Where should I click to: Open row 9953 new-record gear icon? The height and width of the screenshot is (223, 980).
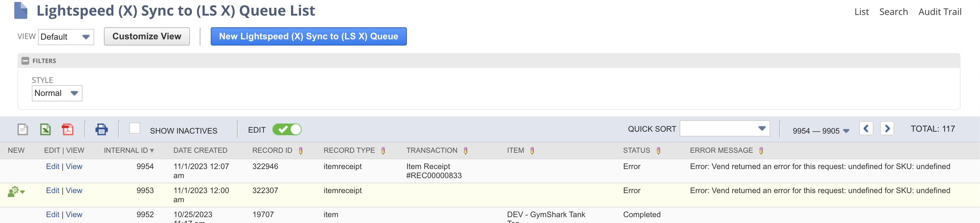pos(16,191)
